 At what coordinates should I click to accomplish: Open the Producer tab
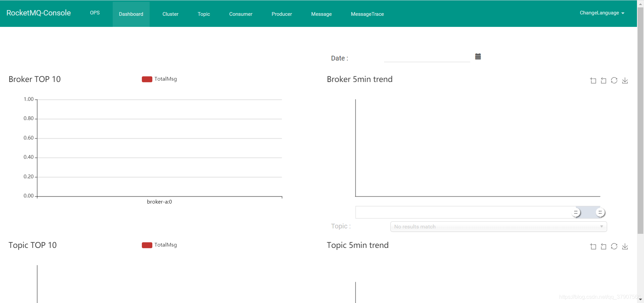282,14
